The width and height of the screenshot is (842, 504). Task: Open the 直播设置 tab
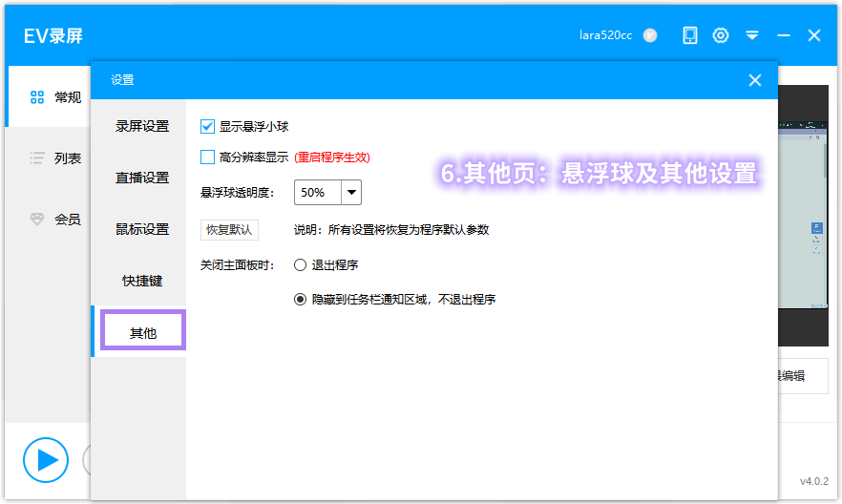pyautogui.click(x=142, y=178)
